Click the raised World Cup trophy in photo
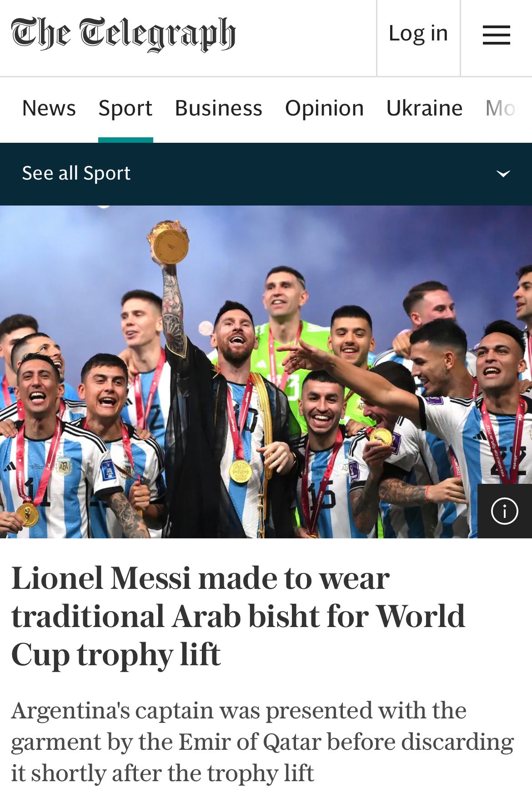532x803 pixels. (x=169, y=241)
